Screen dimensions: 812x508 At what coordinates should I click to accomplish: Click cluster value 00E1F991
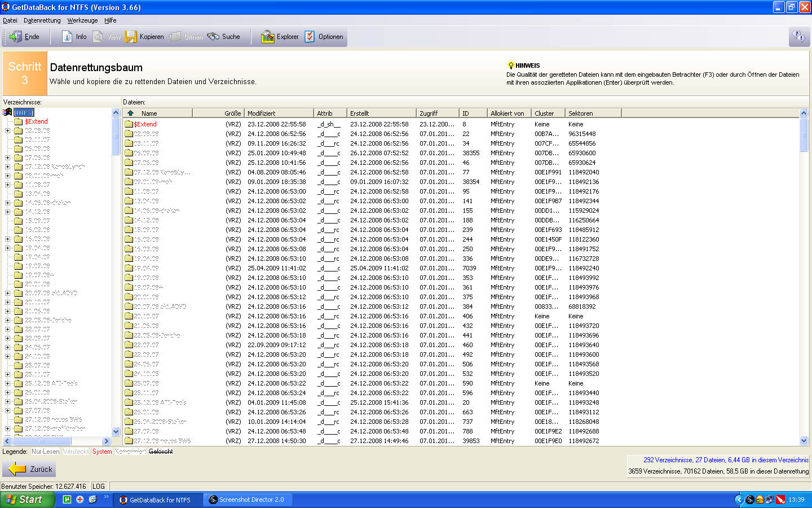pos(548,172)
